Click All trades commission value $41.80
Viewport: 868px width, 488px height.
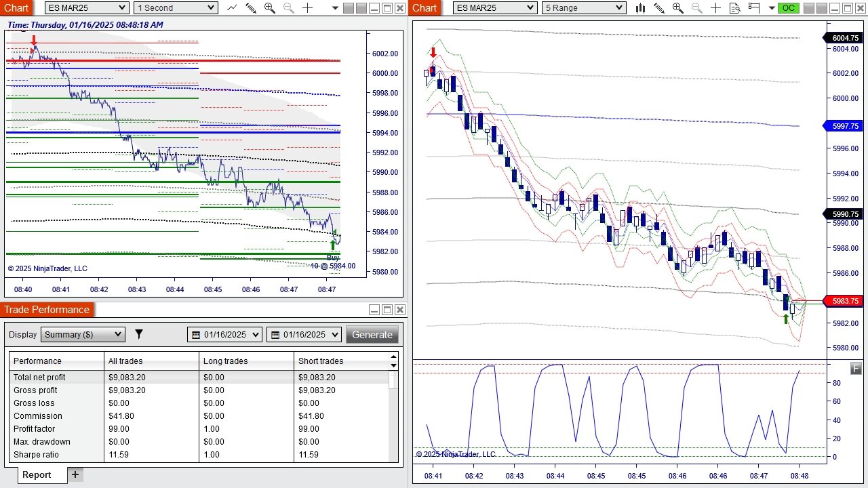pyautogui.click(x=121, y=416)
